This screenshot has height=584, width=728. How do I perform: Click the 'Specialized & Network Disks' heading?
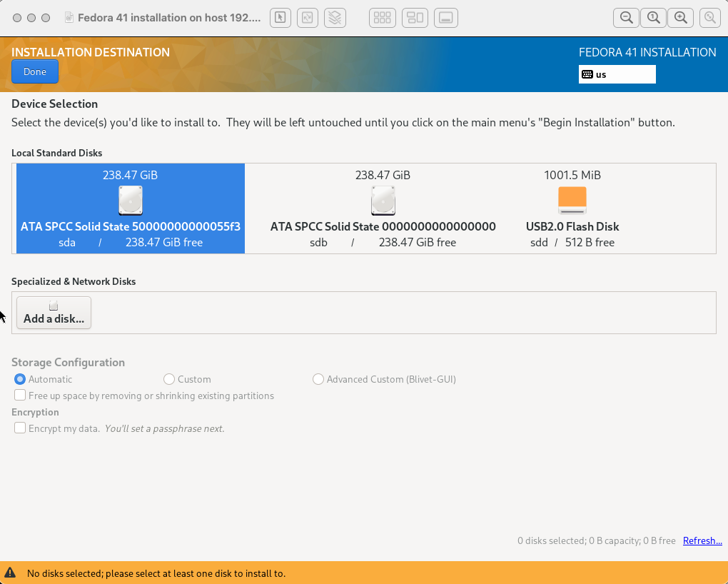pos(74,281)
